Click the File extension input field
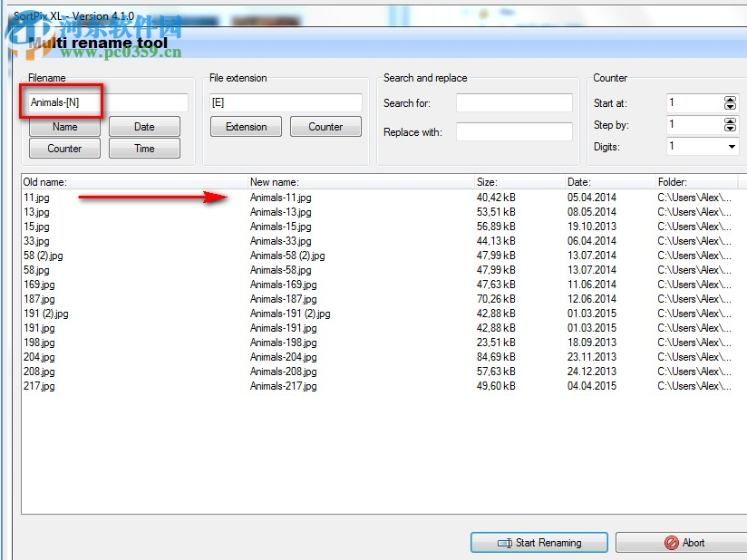The height and width of the screenshot is (560, 747). click(286, 102)
